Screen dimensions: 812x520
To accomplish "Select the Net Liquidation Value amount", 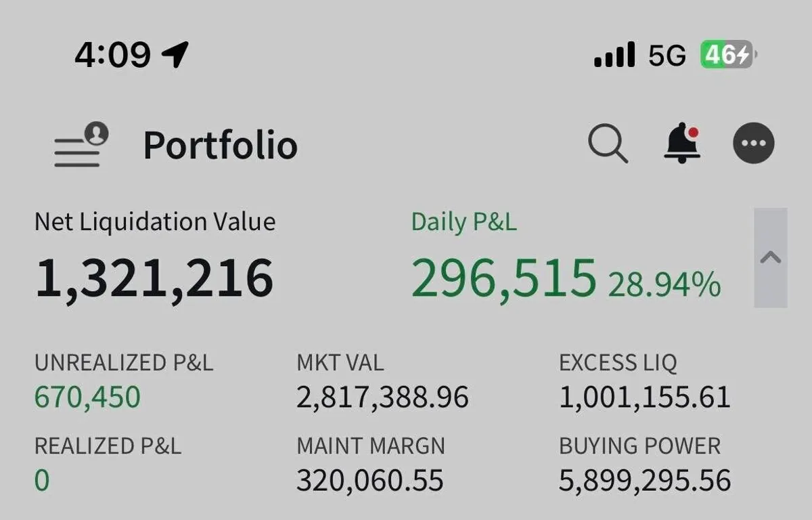I will coord(154,278).
